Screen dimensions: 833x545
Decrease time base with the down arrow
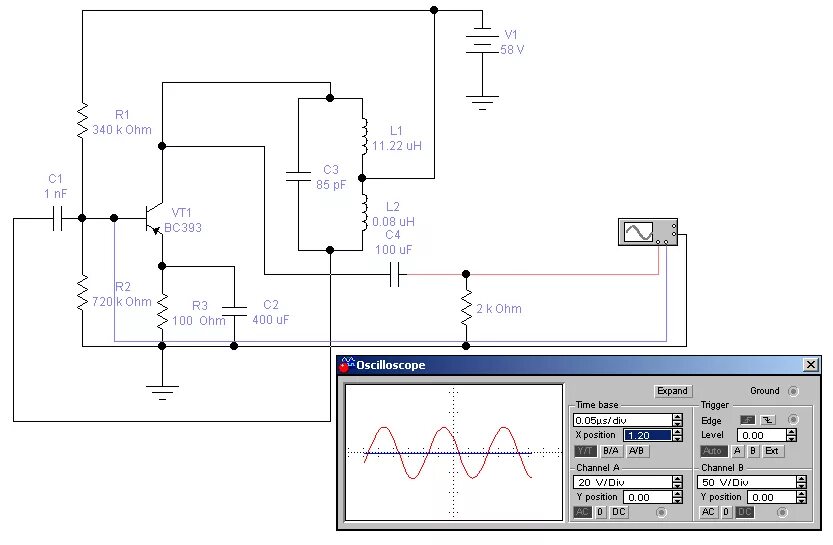pyautogui.click(x=677, y=423)
